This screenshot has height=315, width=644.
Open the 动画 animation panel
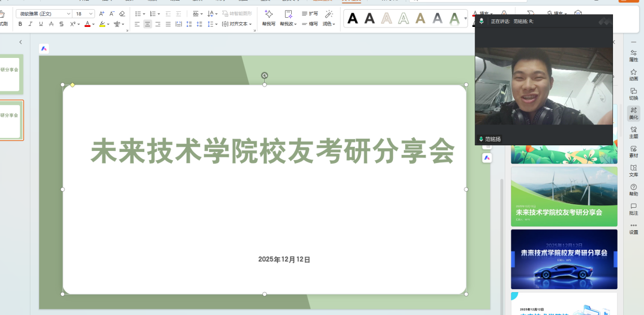click(633, 75)
